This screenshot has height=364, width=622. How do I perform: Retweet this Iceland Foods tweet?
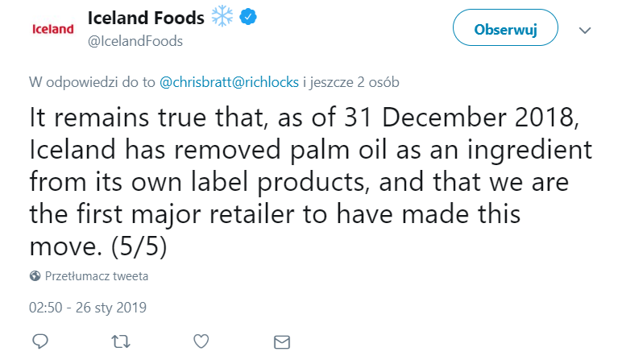121,341
